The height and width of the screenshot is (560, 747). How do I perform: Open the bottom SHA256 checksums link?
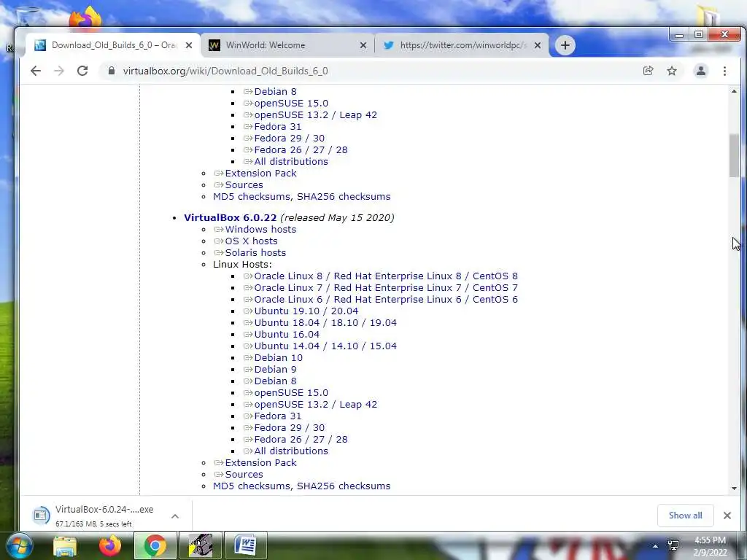[x=344, y=486]
